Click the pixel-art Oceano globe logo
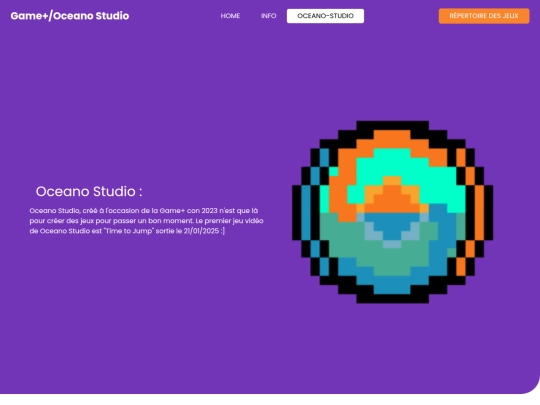Image resolution: width=540 pixels, height=405 pixels. pos(393,212)
